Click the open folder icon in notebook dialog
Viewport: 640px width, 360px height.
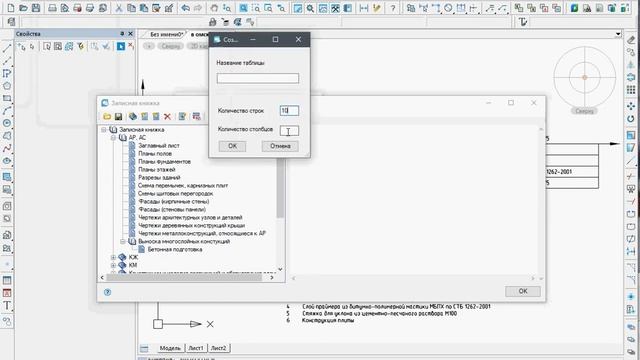[x=107, y=117]
